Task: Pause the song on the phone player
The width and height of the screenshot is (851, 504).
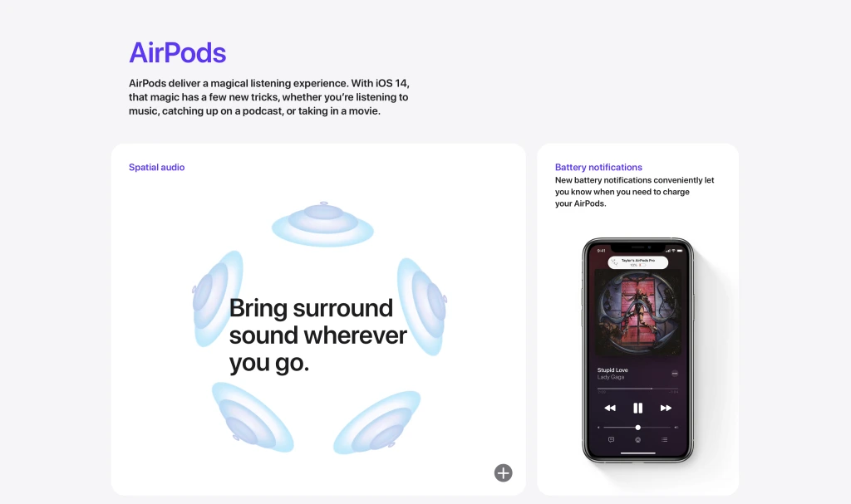Action: pos(637,408)
